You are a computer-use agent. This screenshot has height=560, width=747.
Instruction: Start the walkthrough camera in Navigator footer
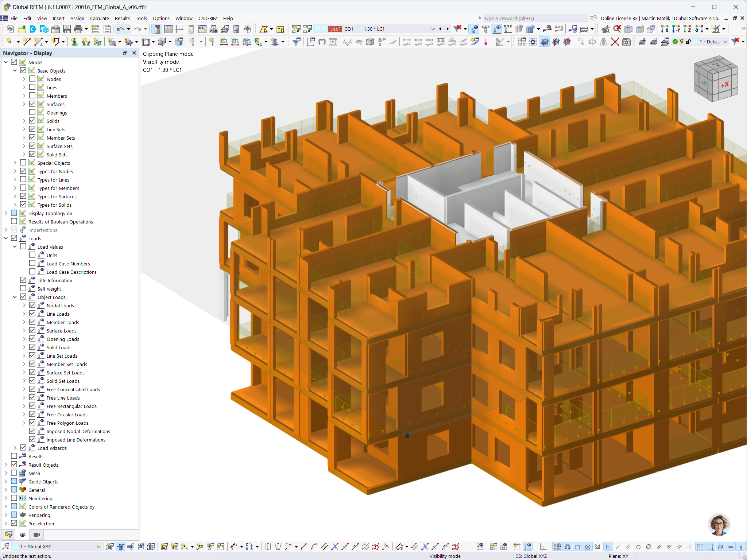[36, 534]
